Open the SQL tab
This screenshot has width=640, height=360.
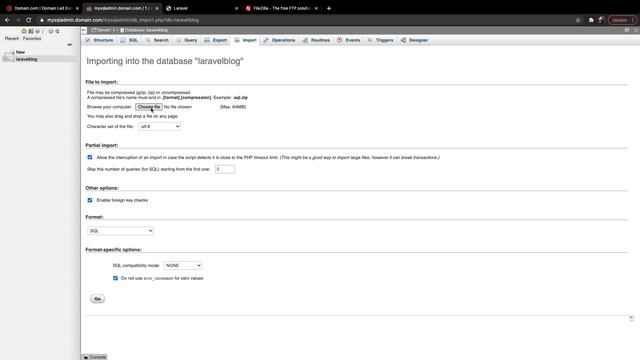coord(129,40)
